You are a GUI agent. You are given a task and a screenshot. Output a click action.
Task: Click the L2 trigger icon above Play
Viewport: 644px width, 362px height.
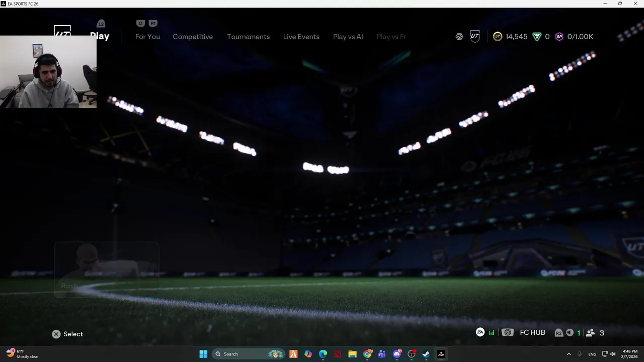[x=101, y=24]
